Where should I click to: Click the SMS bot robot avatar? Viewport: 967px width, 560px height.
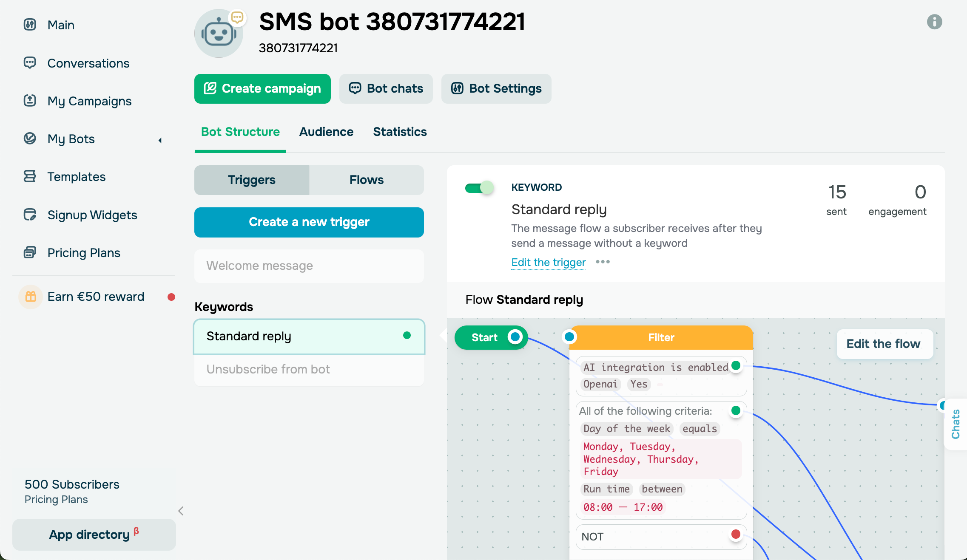(219, 34)
